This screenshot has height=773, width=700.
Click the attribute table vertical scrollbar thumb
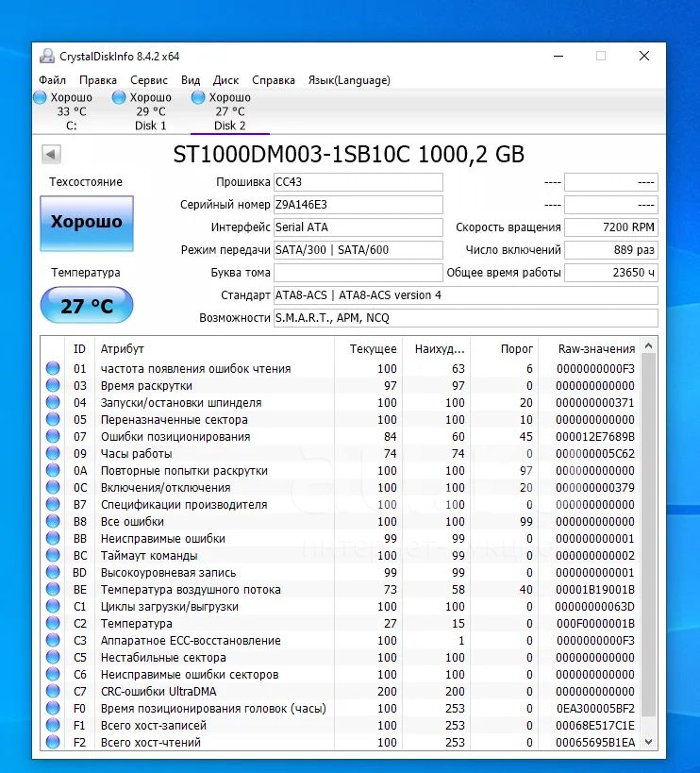(649, 535)
